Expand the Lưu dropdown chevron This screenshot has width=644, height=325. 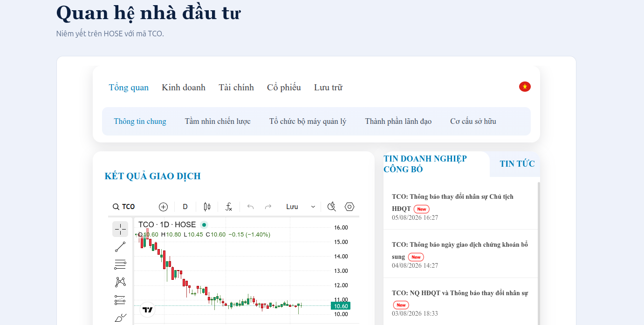pos(313,207)
